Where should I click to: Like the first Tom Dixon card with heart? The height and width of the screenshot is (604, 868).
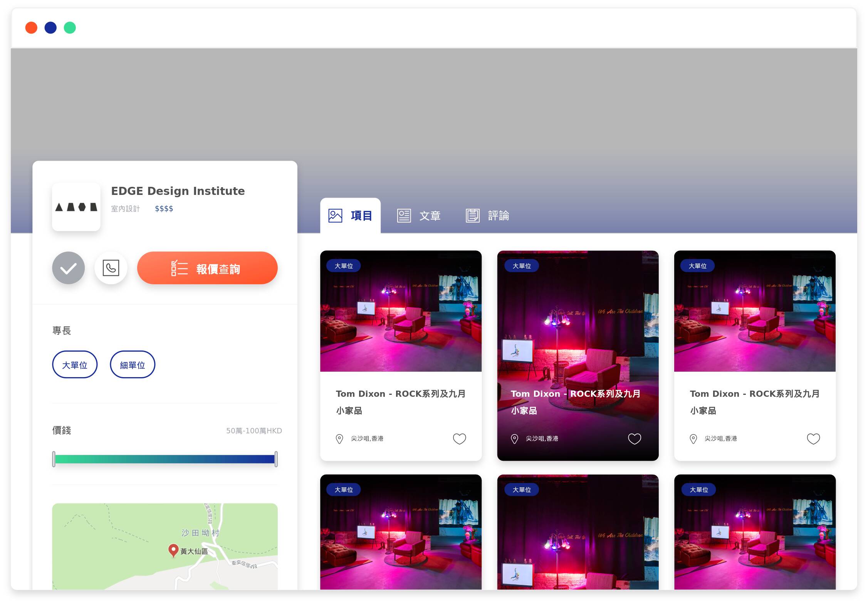[459, 439]
